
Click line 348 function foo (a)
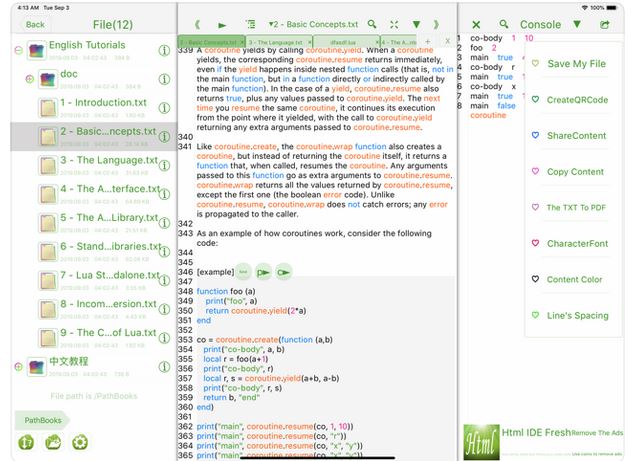226,291
